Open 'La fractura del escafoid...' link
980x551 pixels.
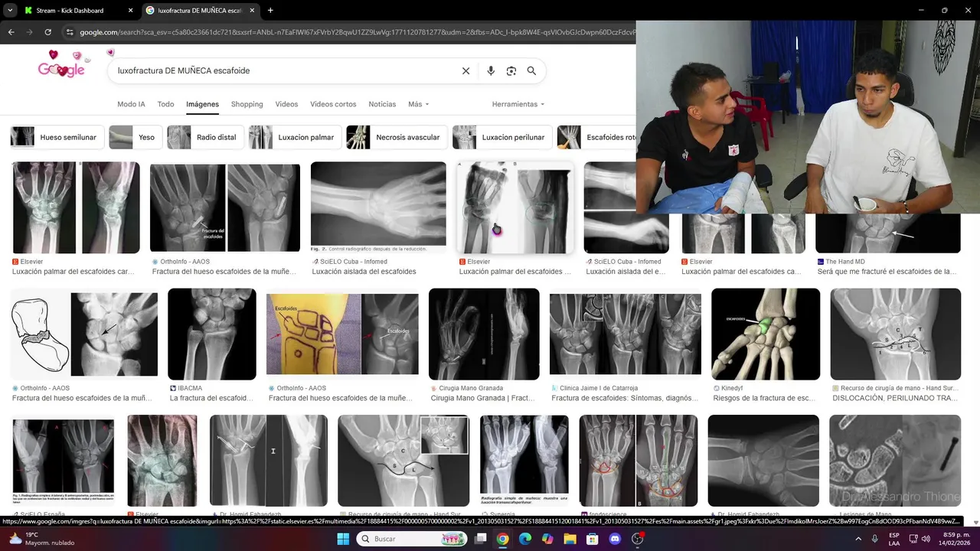pos(211,398)
